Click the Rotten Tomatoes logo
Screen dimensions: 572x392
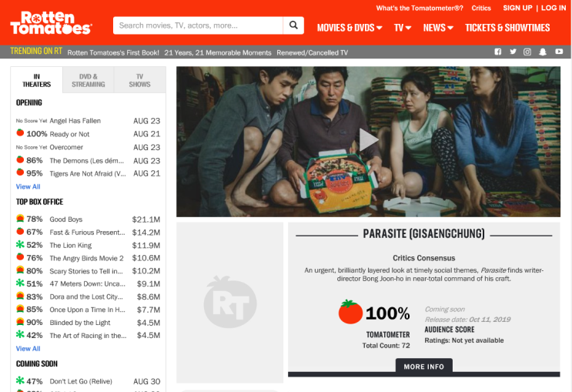[x=52, y=22]
